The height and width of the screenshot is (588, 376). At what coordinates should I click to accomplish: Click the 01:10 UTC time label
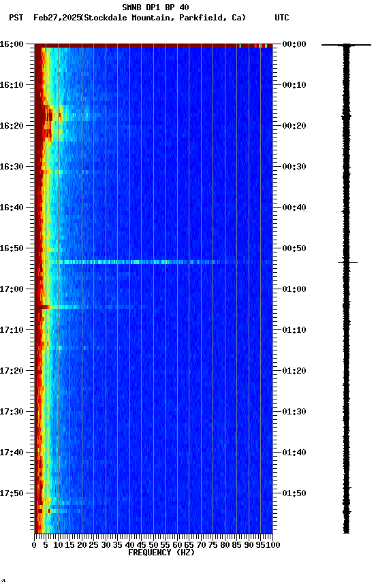point(294,330)
